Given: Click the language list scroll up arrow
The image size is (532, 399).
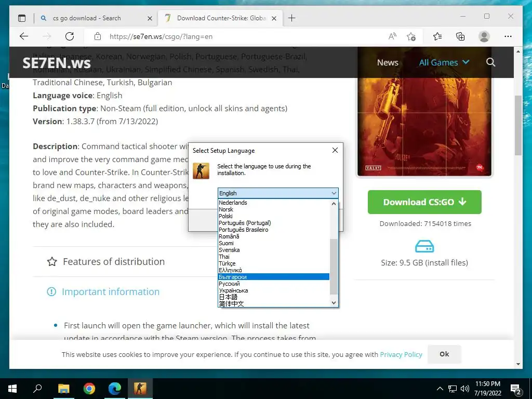Looking at the screenshot, I should coord(334,204).
